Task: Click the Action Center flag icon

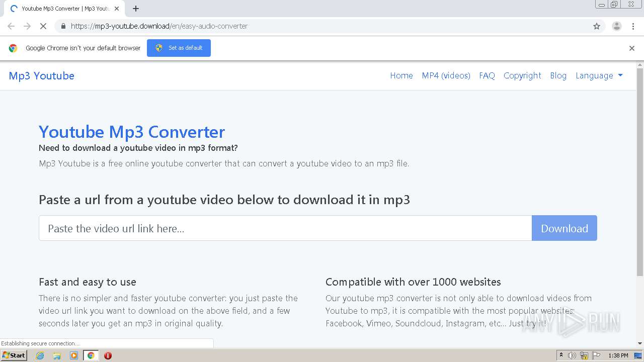Action: coord(596,355)
